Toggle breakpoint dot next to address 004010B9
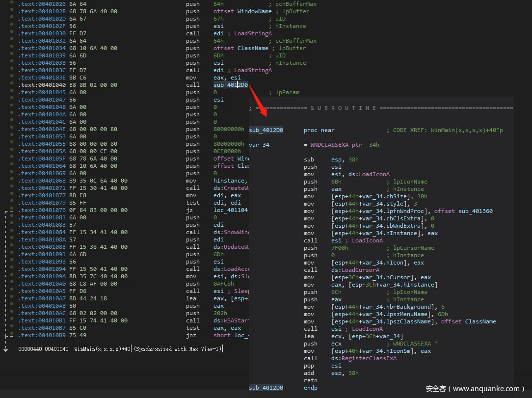Screen dimensions: 532x398 [12, 335]
